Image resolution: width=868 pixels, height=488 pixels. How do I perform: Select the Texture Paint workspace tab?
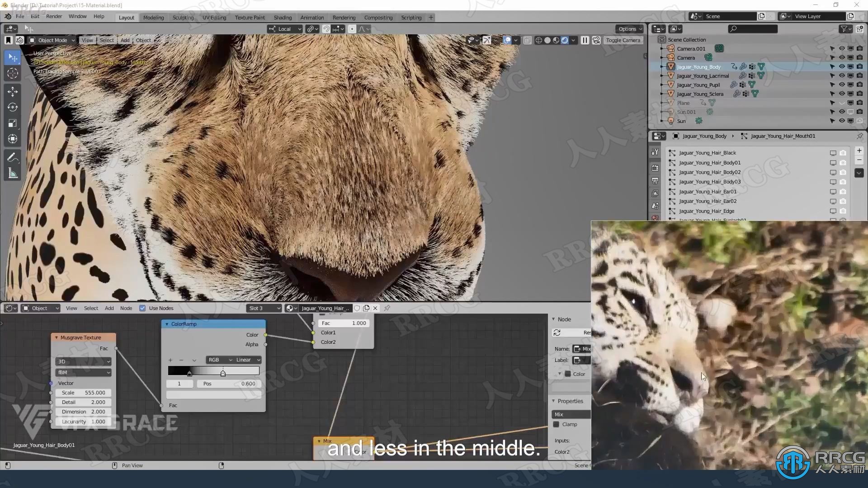coord(249,17)
